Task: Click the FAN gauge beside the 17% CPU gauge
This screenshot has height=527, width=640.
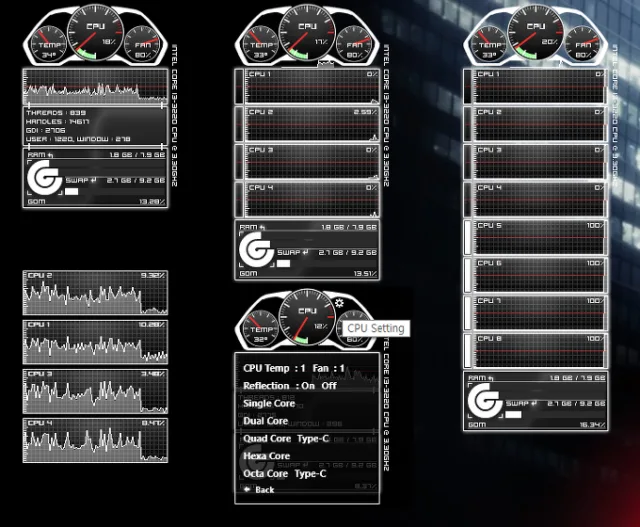Action: (354, 44)
